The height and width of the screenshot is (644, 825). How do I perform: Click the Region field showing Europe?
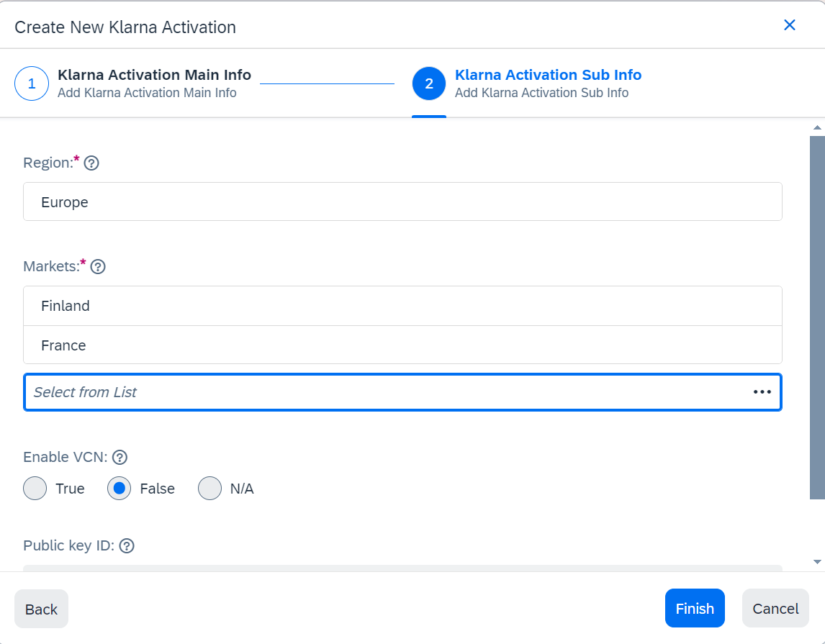coord(402,202)
